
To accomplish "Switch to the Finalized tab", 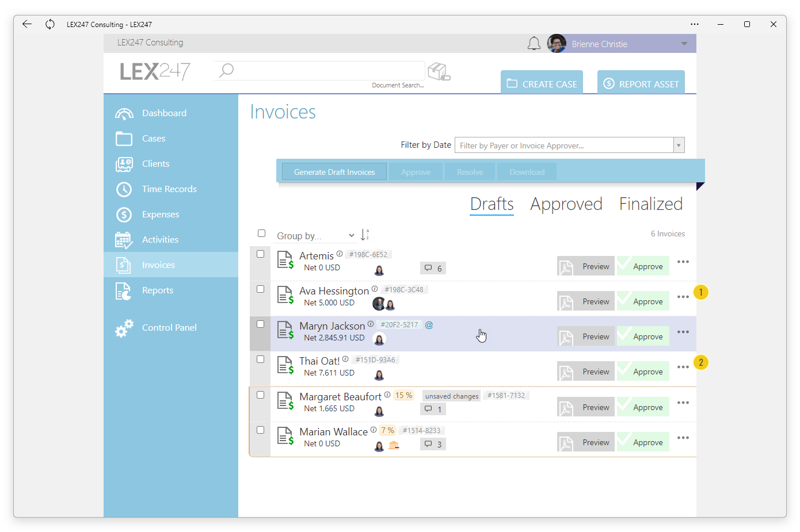I will click(x=651, y=204).
